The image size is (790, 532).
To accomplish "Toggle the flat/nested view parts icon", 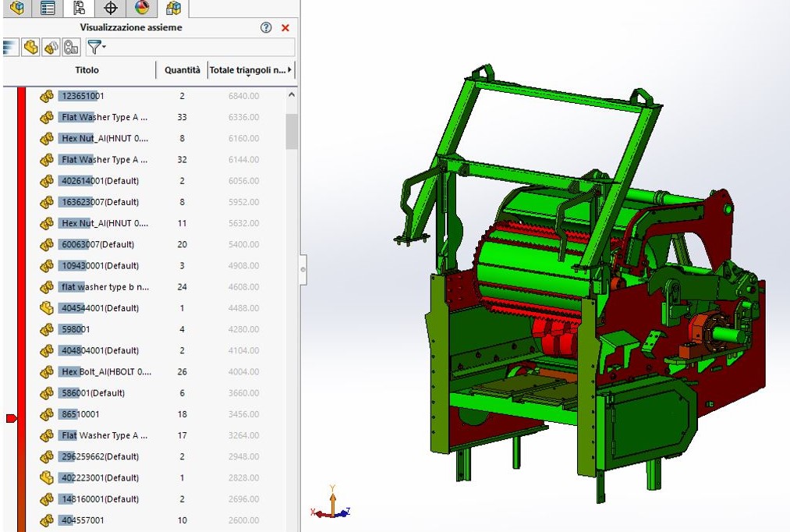I will pyautogui.click(x=30, y=48).
